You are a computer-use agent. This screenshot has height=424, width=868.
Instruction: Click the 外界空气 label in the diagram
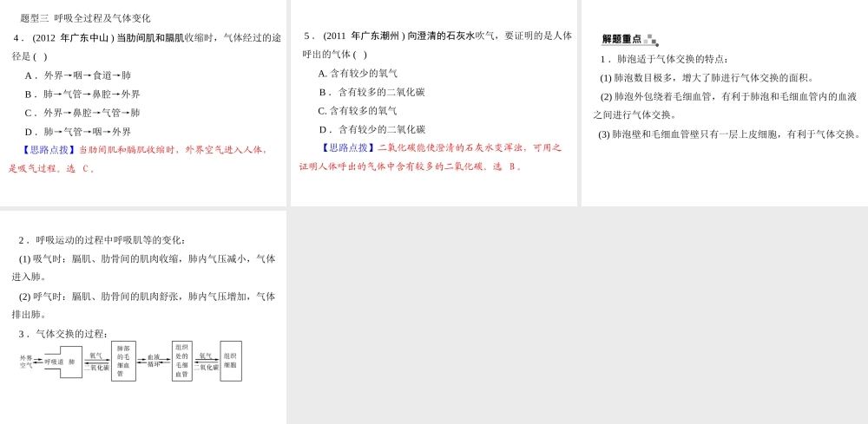(26, 362)
